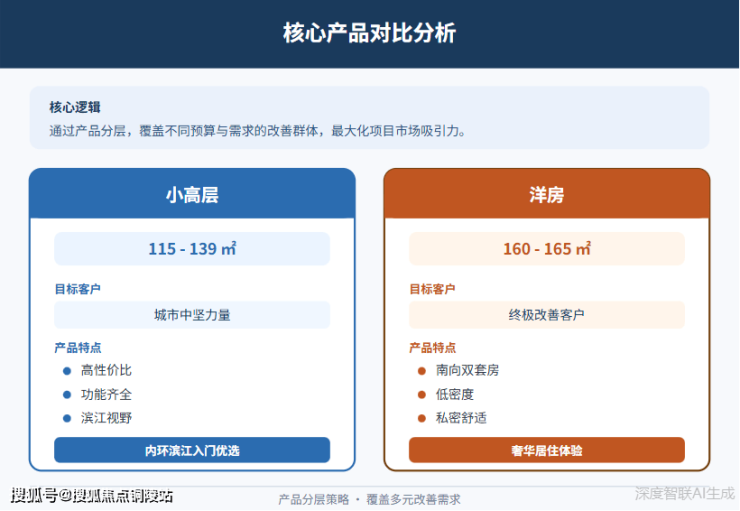Click the 私密舒适 bullet item
Screen dimensions: 740x511
pos(452,418)
